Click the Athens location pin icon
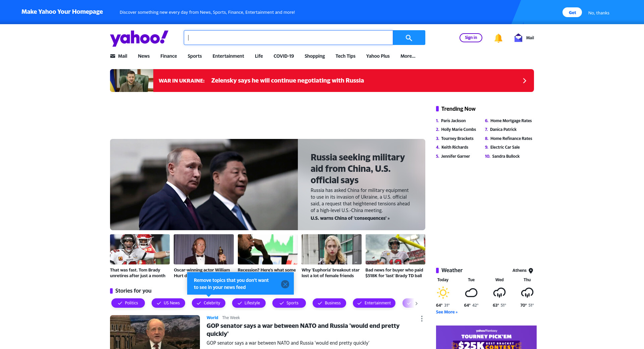The image size is (644, 349). tap(531, 270)
